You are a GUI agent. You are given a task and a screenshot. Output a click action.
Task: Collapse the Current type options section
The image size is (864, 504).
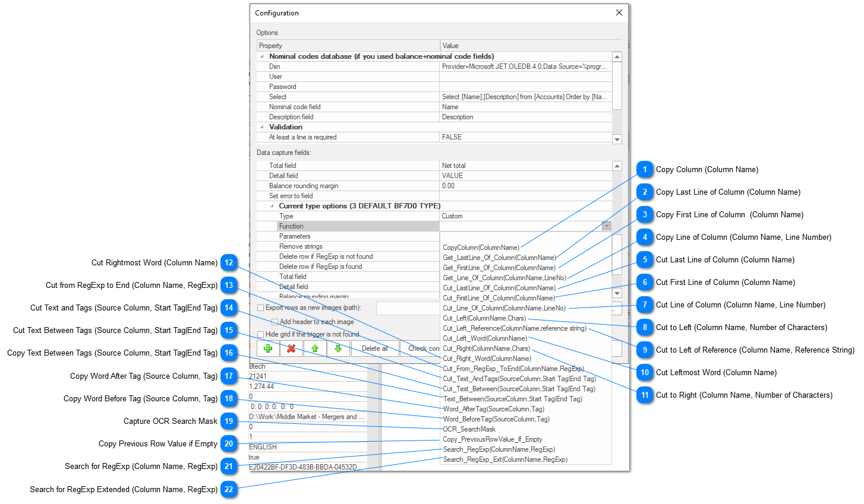[x=270, y=205]
